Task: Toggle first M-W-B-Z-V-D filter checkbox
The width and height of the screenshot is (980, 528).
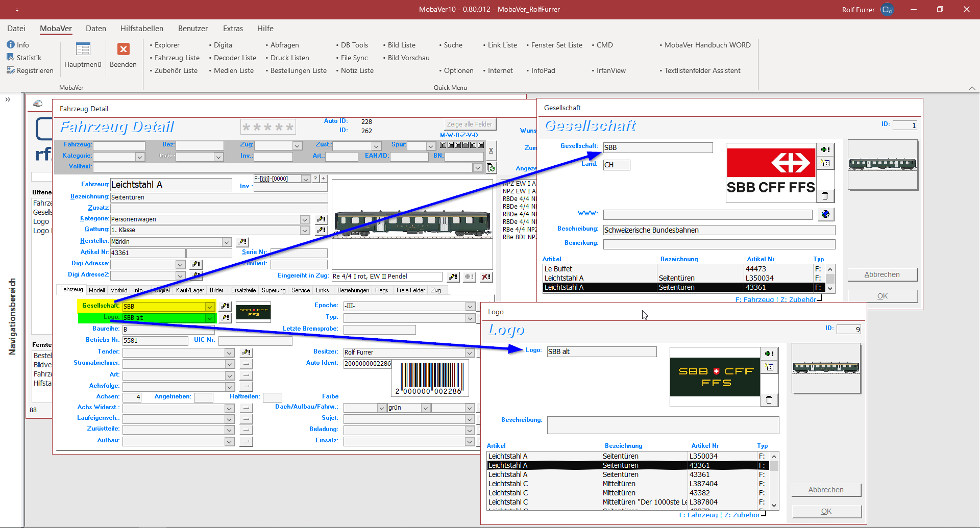Action: (443, 145)
